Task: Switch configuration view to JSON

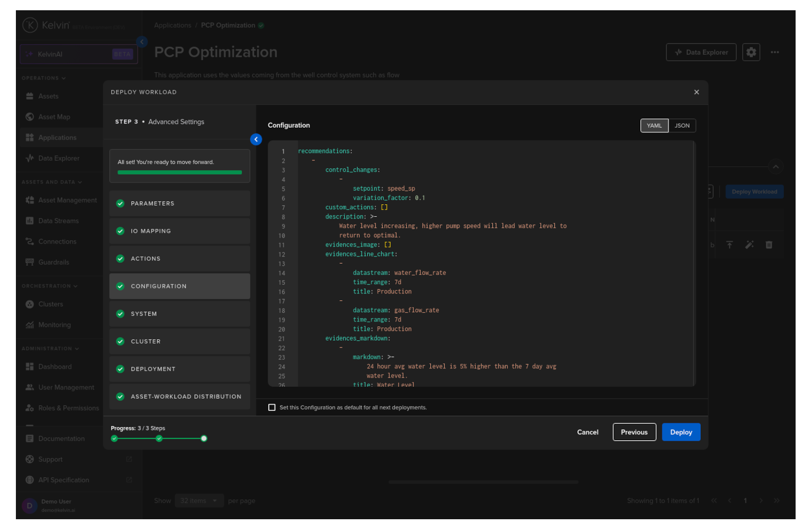Action: [682, 126]
